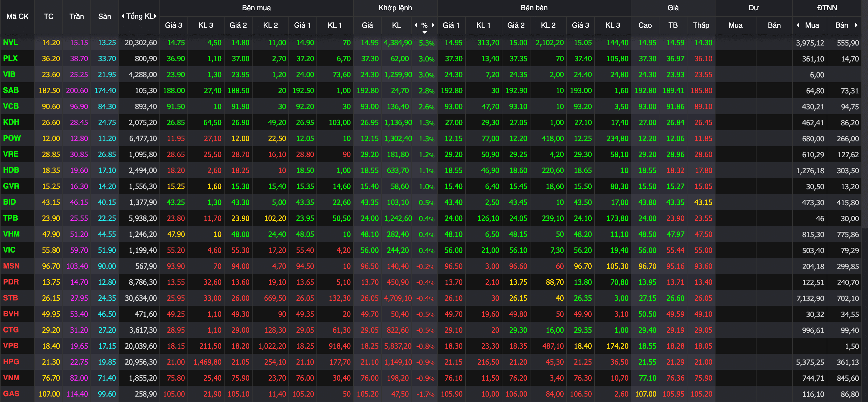Open VIC stock symbol
This screenshot has width=868, height=402.
(x=9, y=250)
